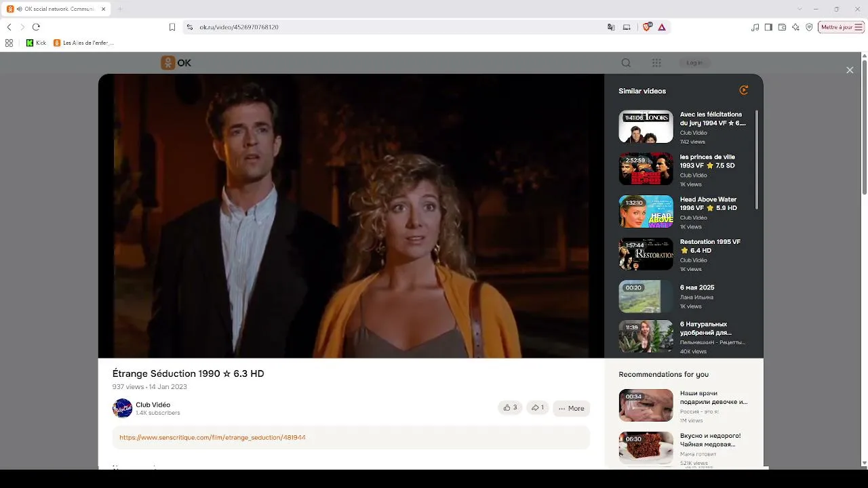This screenshot has height=488, width=868.
Task: Expand the tab search chevron
Action: [800, 9]
